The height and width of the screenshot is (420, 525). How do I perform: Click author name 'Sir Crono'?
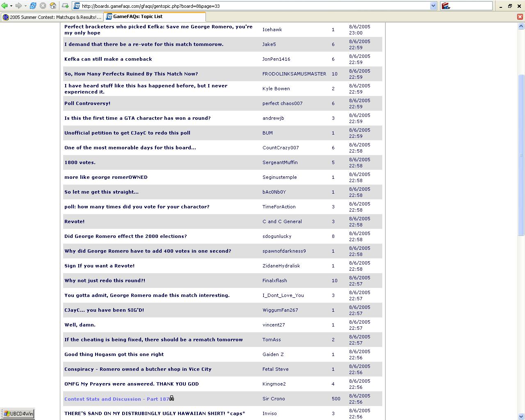[x=274, y=399]
